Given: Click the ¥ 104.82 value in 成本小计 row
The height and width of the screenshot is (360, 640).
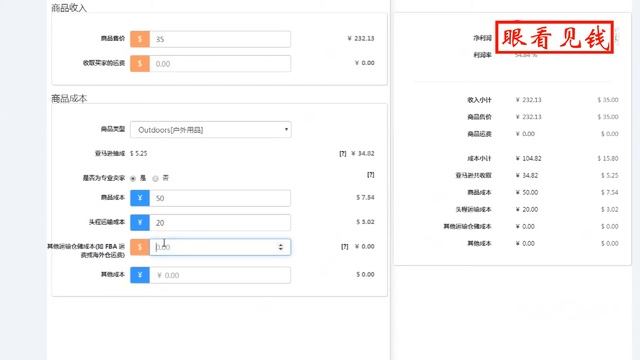Looking at the screenshot, I should click(529, 158).
